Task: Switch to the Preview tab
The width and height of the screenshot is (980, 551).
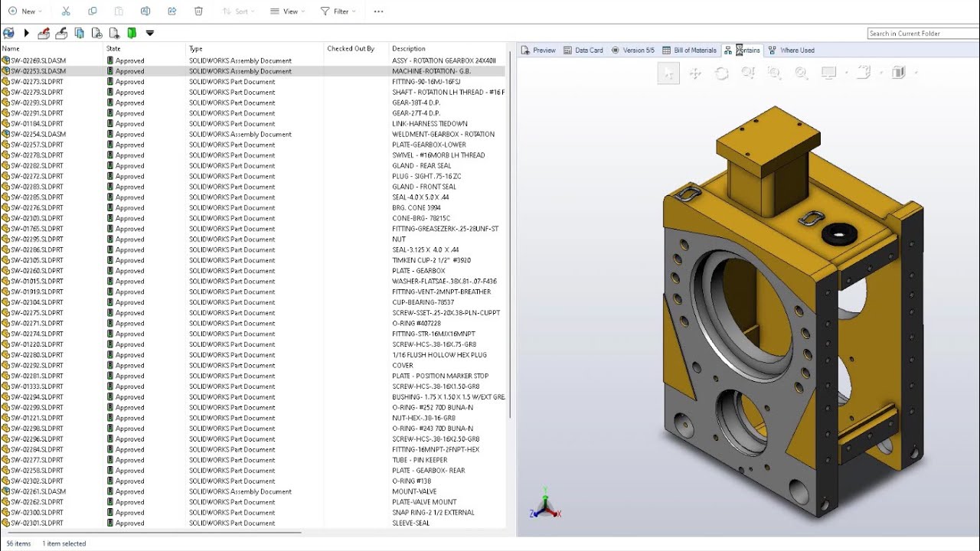Action: click(x=538, y=51)
